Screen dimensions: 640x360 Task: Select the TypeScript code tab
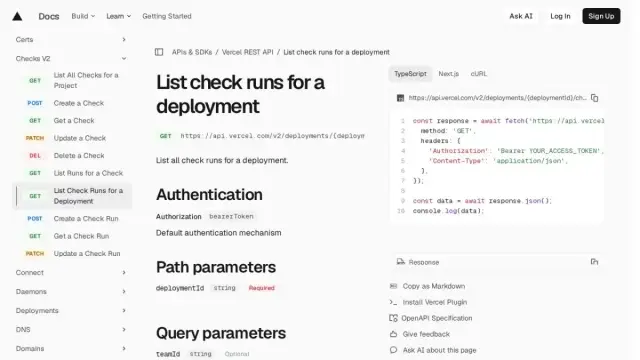click(410, 74)
